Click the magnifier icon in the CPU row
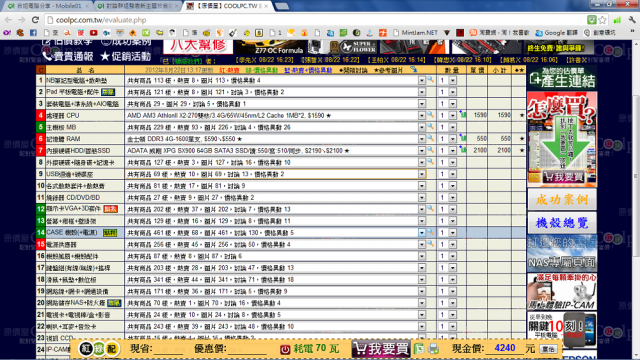 (x=430, y=115)
